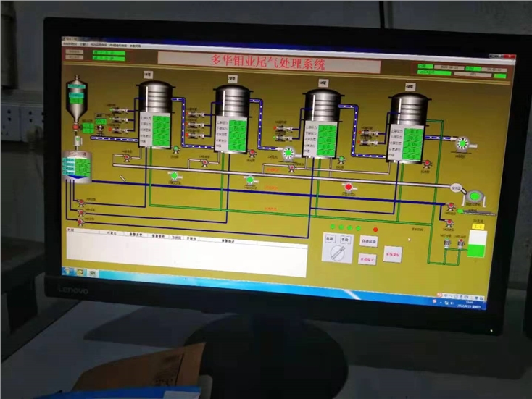Click the red pump indicator on the pipeline
Screen dimensions: 532x399
[x=349, y=187]
